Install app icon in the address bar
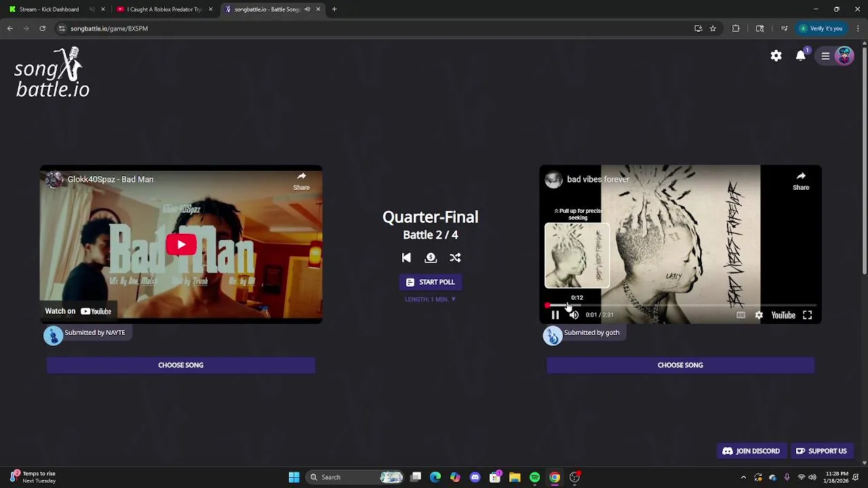This screenshot has height=488, width=868. 698,28
